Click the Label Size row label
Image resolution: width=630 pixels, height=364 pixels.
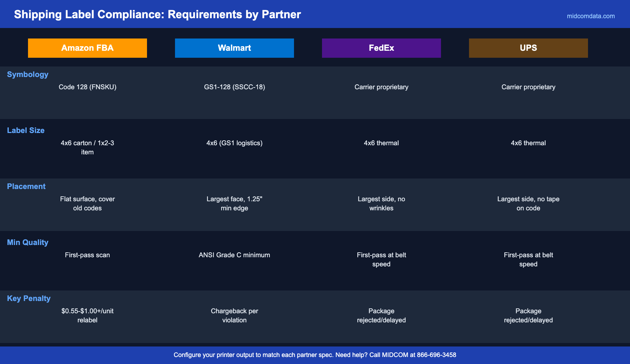tap(26, 131)
